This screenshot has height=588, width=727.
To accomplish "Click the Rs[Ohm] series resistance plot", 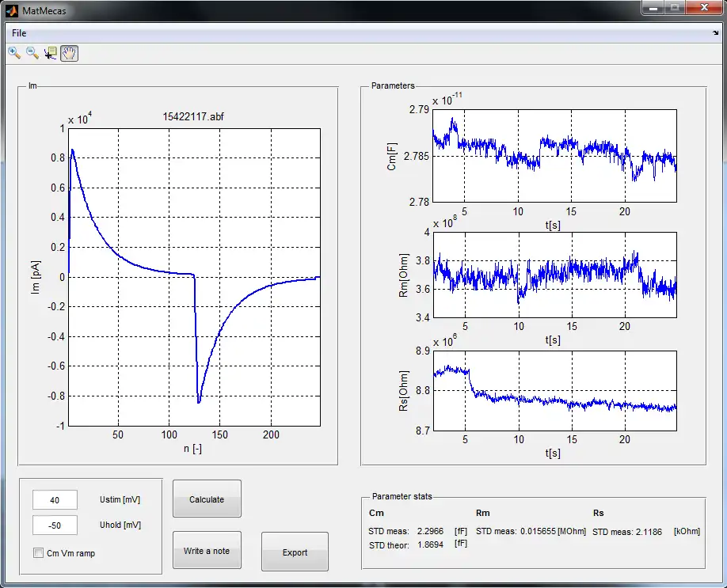I will click(554, 391).
